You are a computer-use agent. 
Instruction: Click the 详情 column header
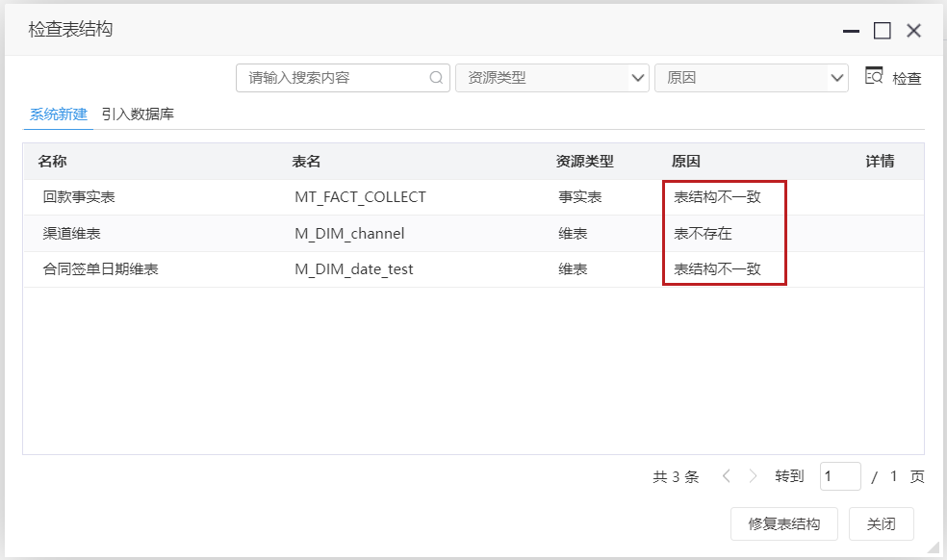pyautogui.click(x=880, y=162)
